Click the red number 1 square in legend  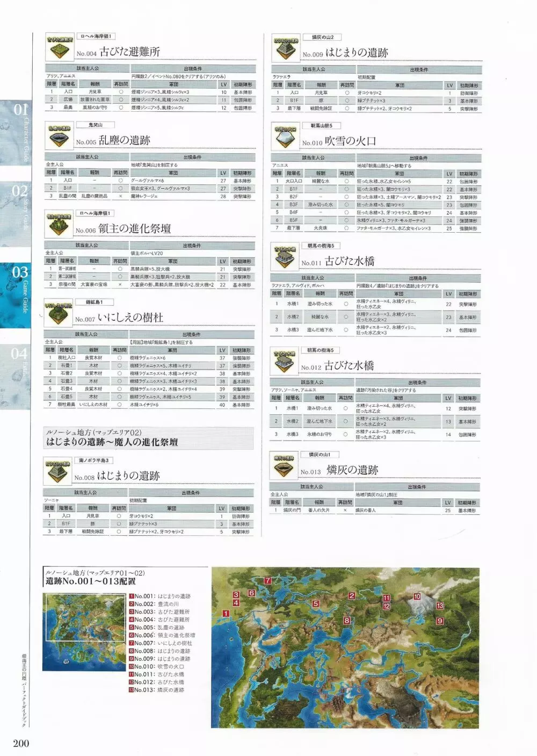[x=131, y=596]
